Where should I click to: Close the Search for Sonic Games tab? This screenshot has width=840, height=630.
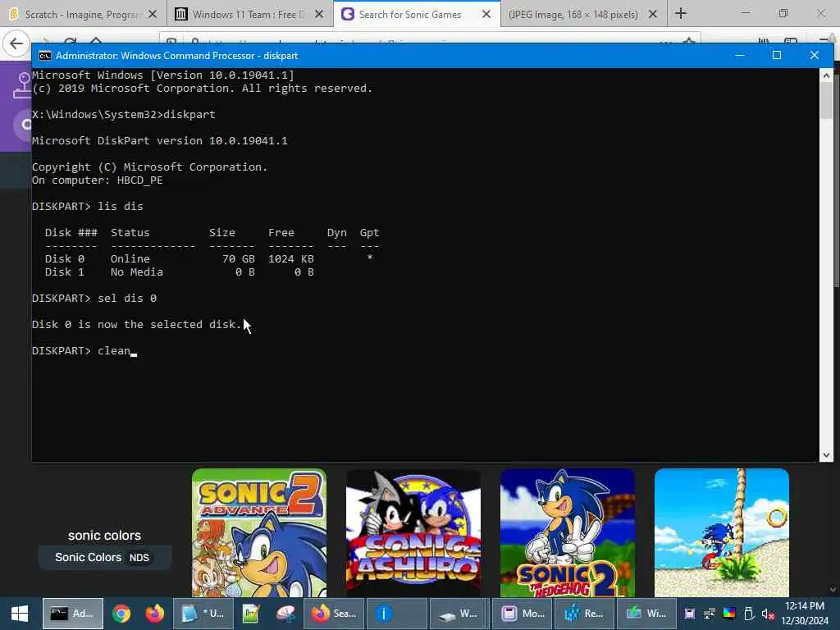(x=486, y=15)
